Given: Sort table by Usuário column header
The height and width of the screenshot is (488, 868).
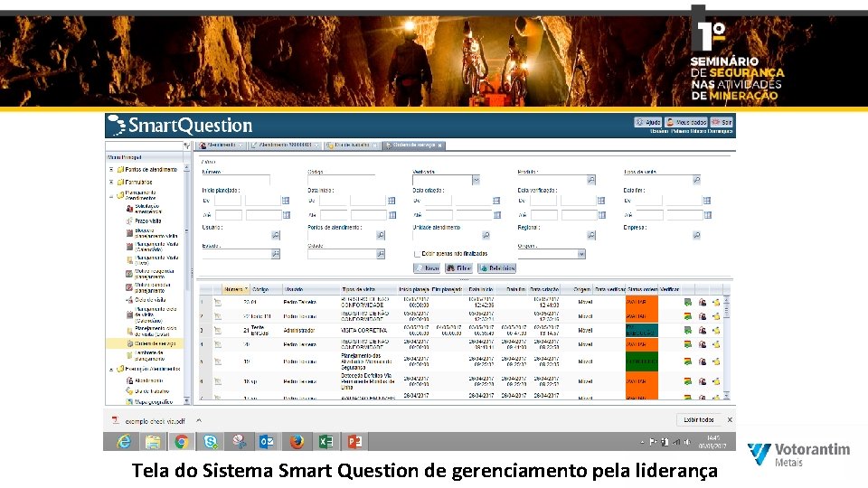Looking at the screenshot, I should pyautogui.click(x=311, y=289).
